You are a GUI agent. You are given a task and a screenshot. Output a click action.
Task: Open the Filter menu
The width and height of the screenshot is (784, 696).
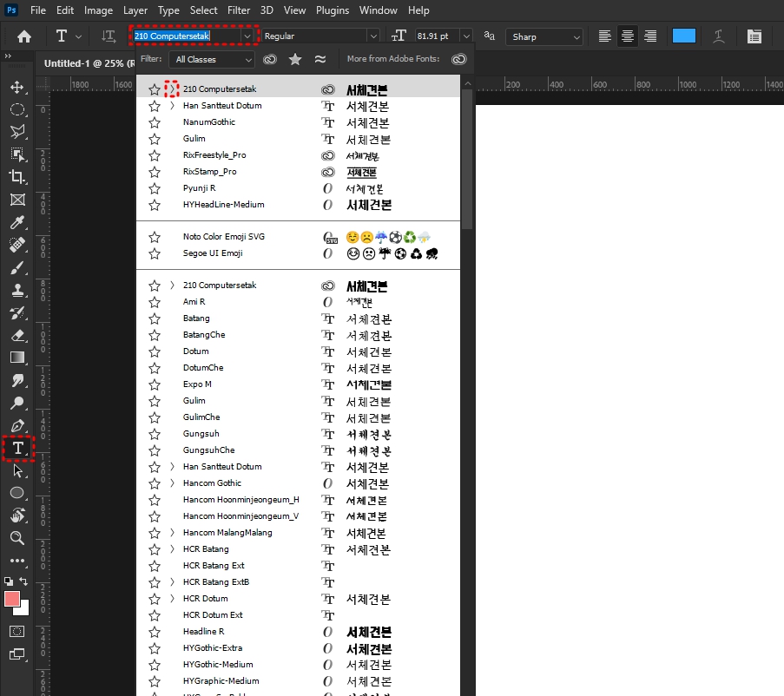tap(239, 10)
